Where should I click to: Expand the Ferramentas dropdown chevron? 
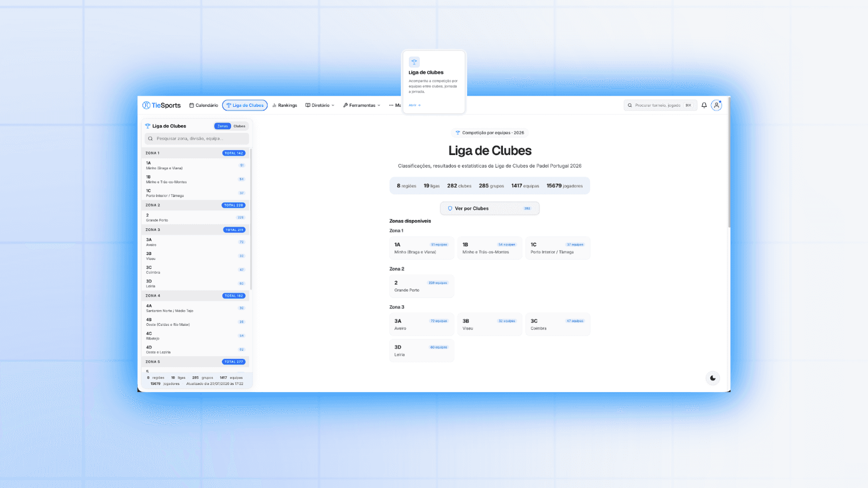[x=379, y=106]
